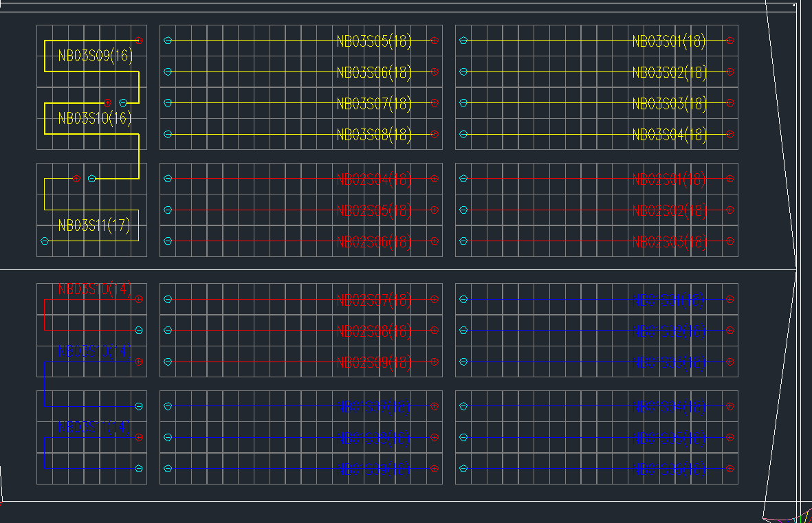The image size is (812, 523).
Task: Click cyan negative terminal of string NB03S01
Action: pos(463,41)
